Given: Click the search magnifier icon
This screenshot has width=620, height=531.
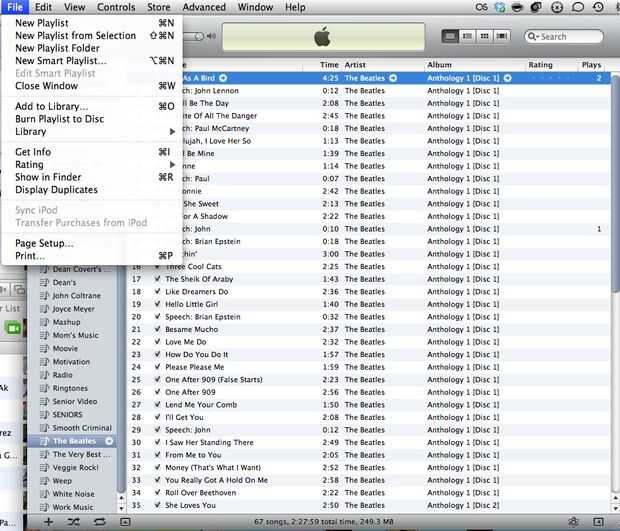Looking at the screenshot, I should pyautogui.click(x=531, y=36).
